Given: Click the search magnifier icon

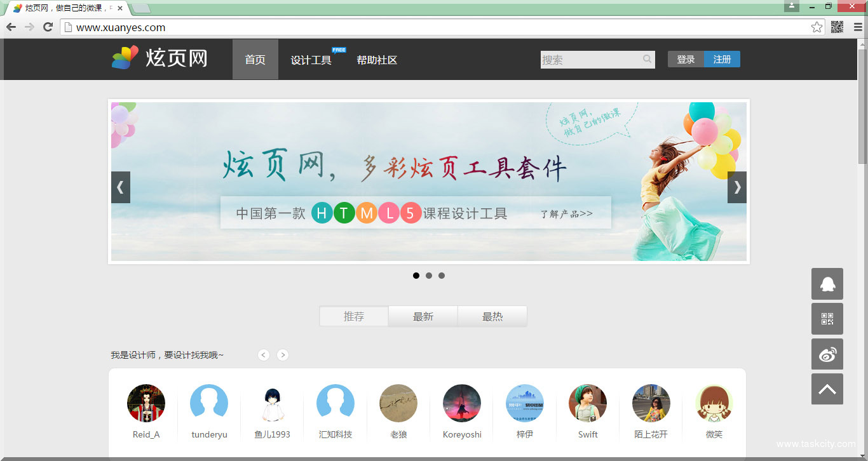Looking at the screenshot, I should click(647, 60).
